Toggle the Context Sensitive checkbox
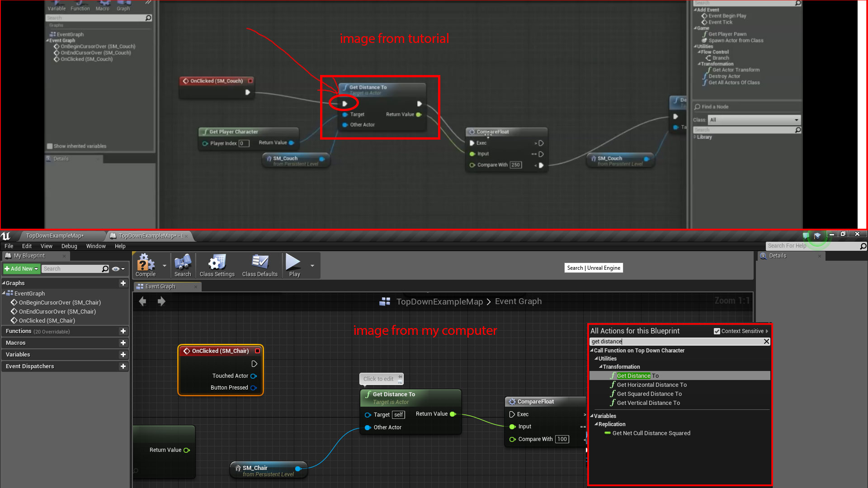The width and height of the screenshot is (868, 488). coord(717,331)
